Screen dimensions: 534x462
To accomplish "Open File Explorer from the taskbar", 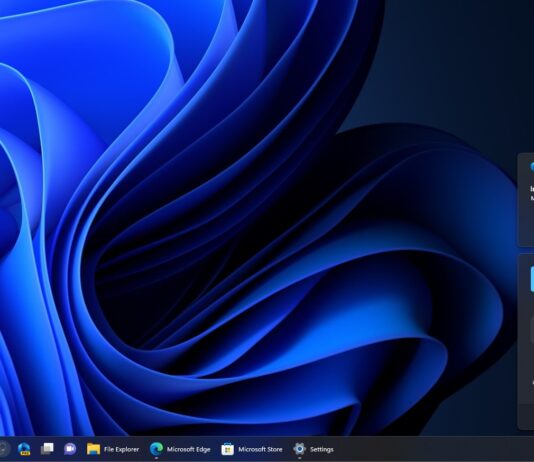I will click(x=113, y=449).
